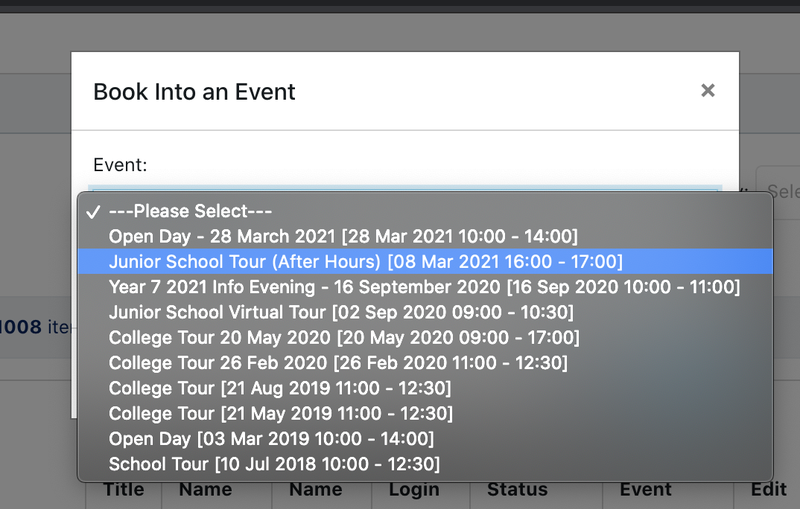Select Open Day 03 Mar 2019 option
Screen dimensions: 800x509
(x=271, y=439)
